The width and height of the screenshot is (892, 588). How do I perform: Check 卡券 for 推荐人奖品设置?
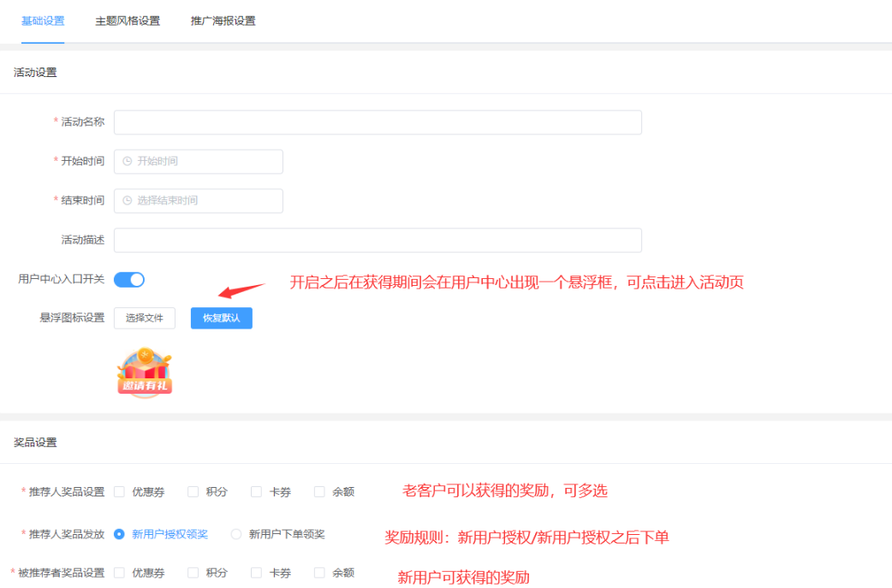257,492
